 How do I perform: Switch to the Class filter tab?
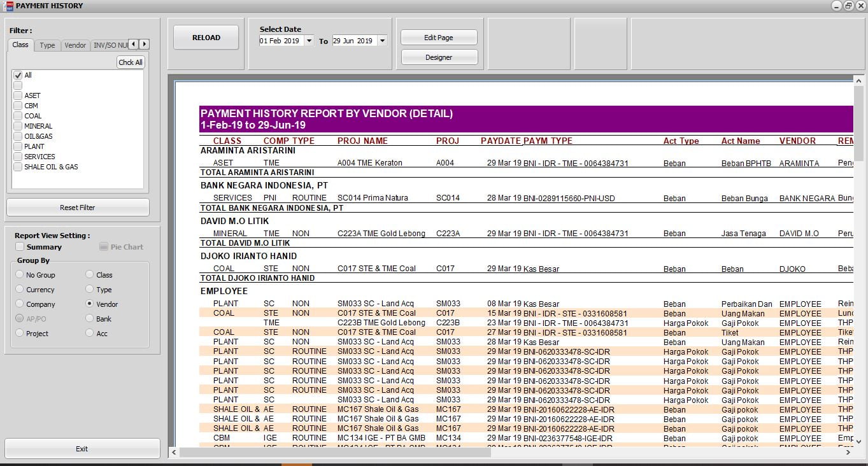pyautogui.click(x=20, y=45)
